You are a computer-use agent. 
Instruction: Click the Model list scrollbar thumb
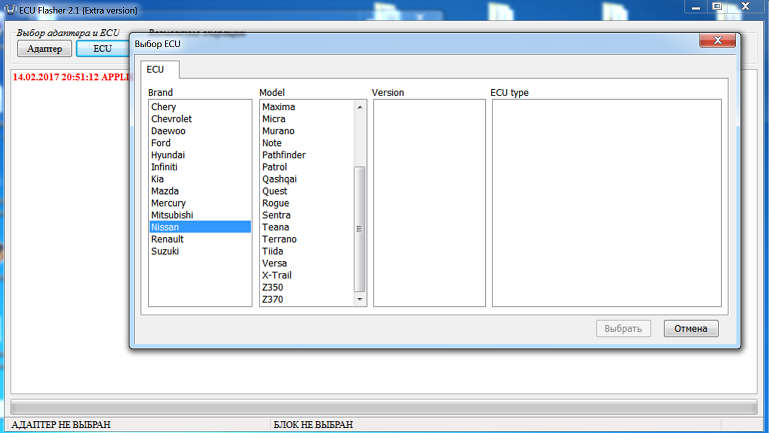tap(359, 229)
